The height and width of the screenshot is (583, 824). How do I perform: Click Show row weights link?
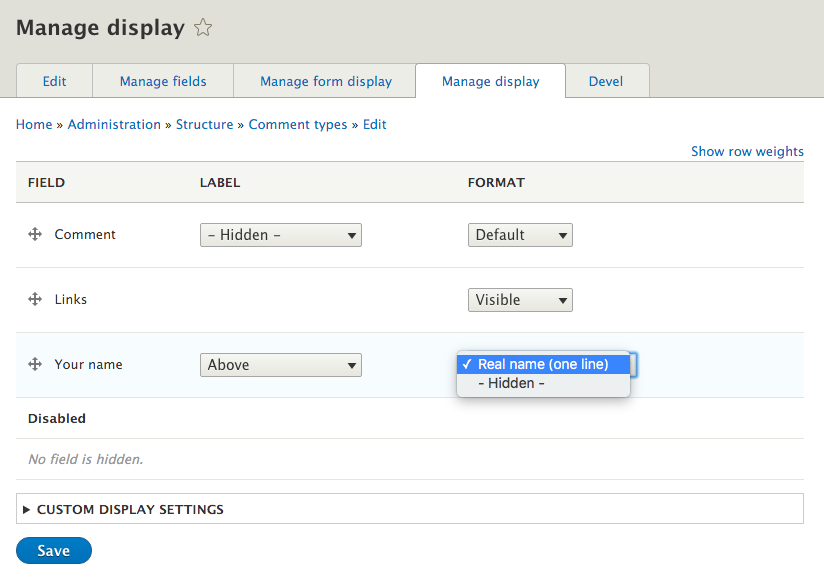(747, 151)
